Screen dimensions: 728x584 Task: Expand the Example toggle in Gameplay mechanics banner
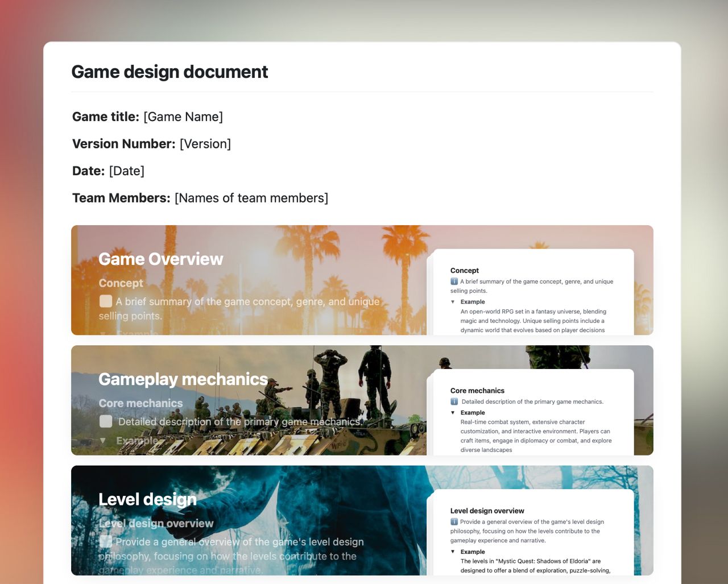tap(103, 440)
